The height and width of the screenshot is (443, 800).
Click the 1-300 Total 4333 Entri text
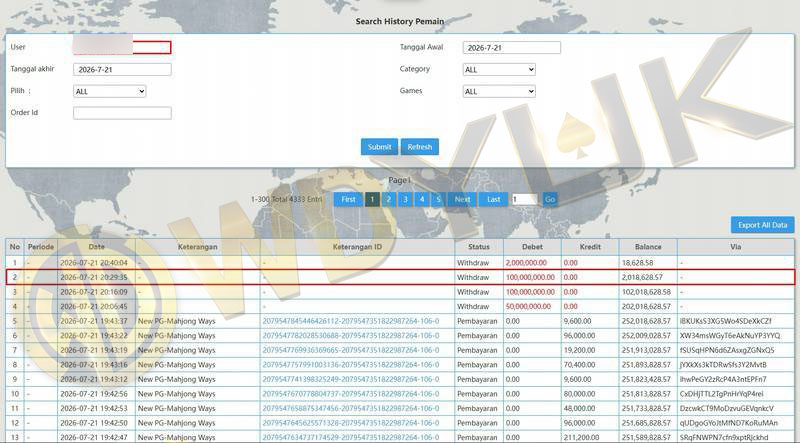pyautogui.click(x=286, y=199)
